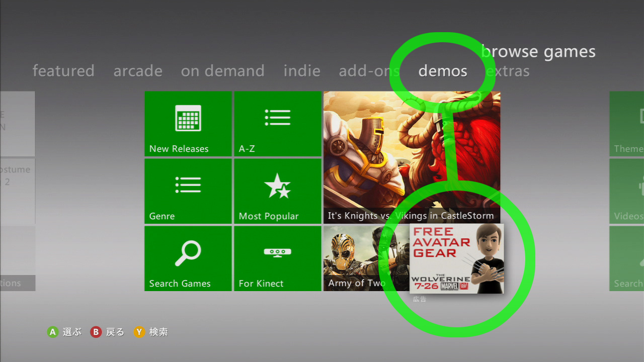Click the 選ぶ select label
This screenshot has height=362, width=644.
pyautogui.click(x=72, y=332)
